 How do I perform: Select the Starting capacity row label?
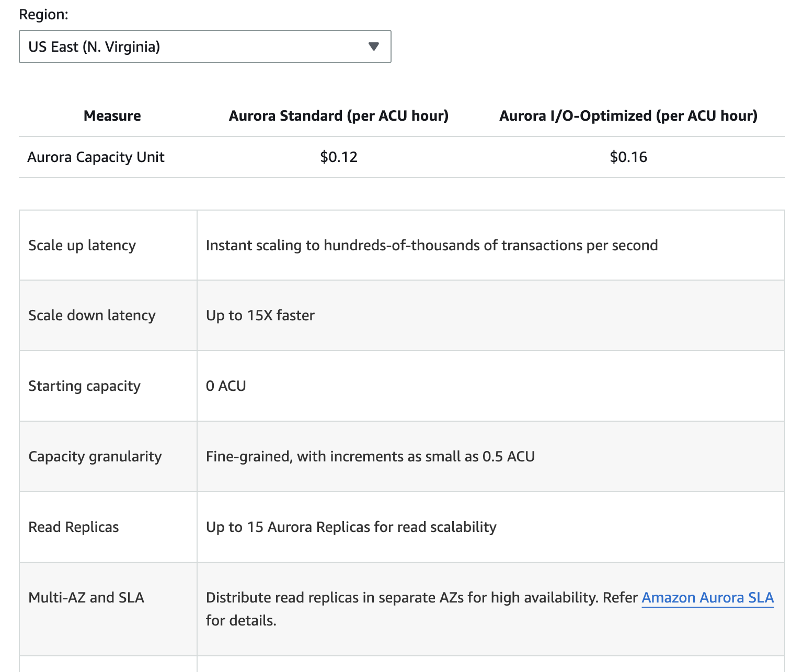point(85,386)
